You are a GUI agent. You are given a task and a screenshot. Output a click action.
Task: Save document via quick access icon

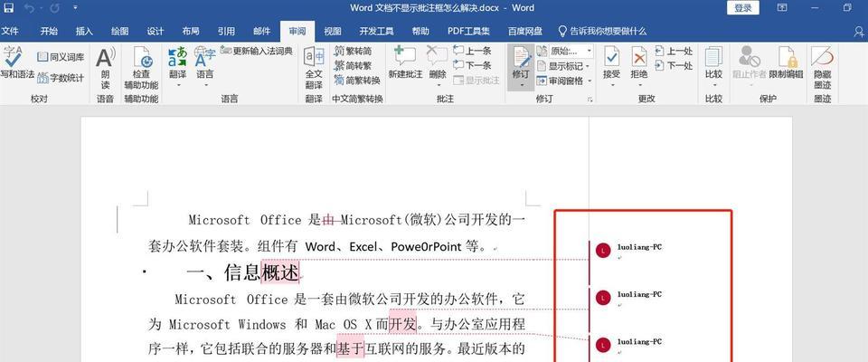[9, 8]
